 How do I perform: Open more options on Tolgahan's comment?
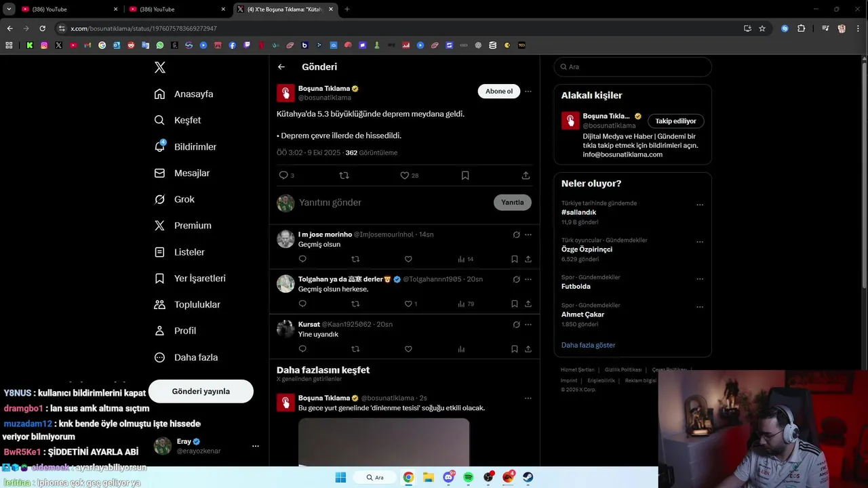[528, 279]
